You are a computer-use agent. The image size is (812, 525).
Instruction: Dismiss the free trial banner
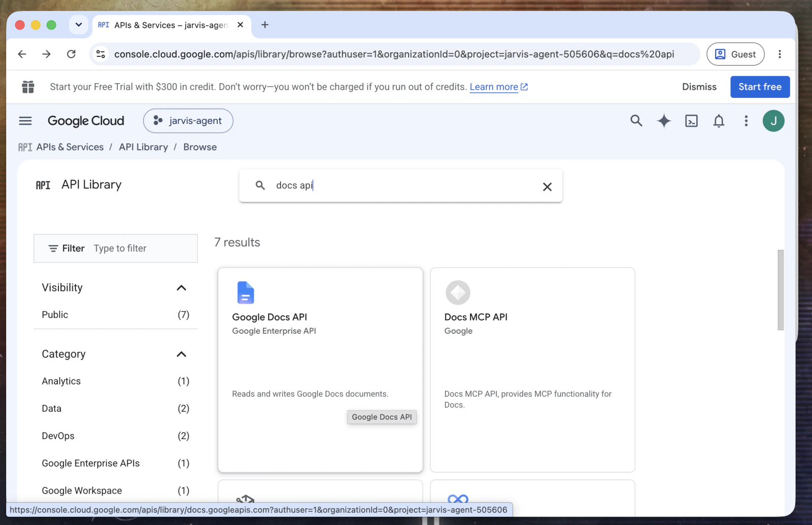[699, 87]
